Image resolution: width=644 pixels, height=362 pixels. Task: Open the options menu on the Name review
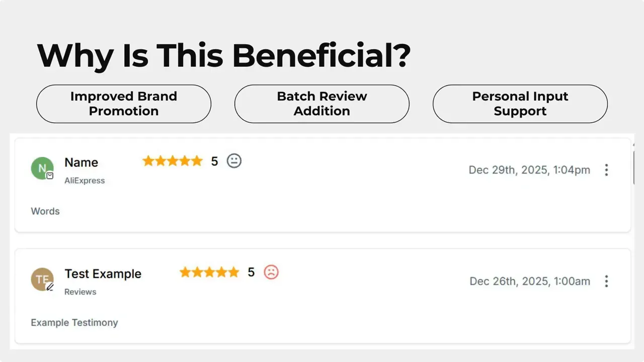[x=607, y=170]
